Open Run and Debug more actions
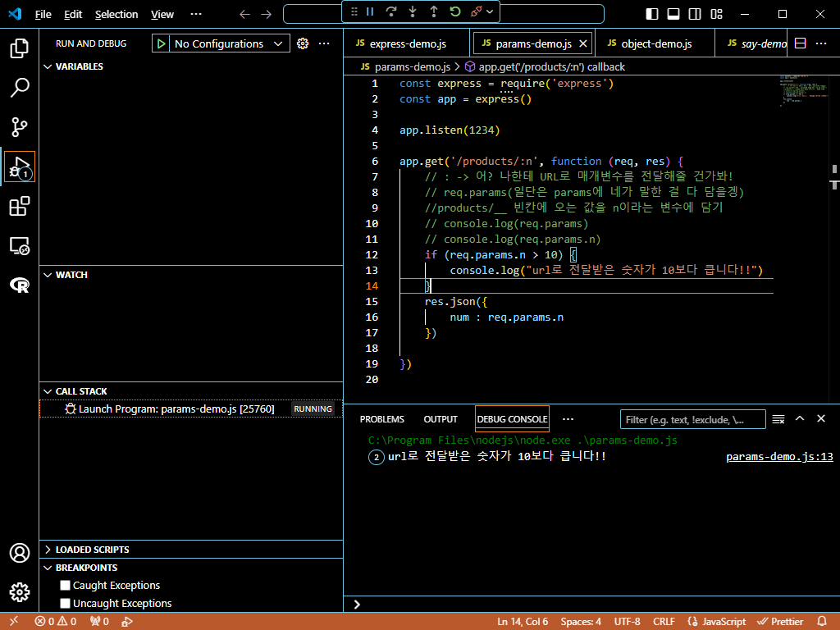The width and height of the screenshot is (840, 630). pos(324,44)
